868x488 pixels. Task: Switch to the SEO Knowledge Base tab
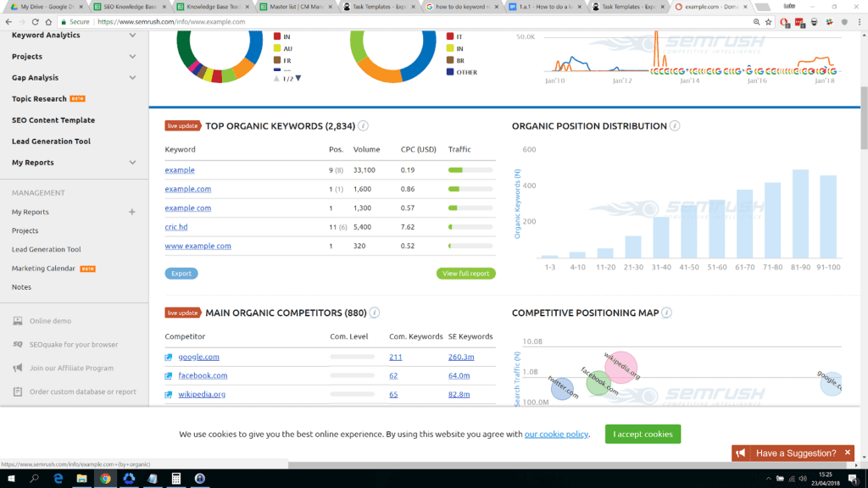130,7
